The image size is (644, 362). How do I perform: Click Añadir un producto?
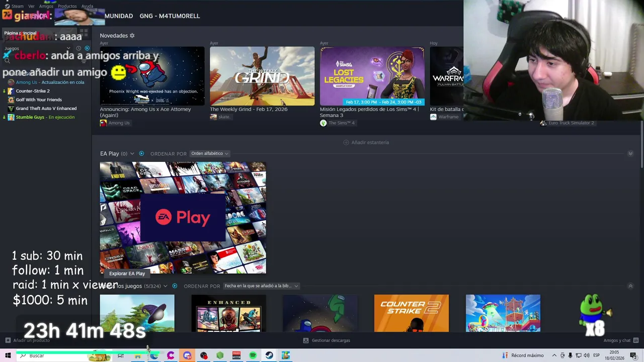coord(28,340)
